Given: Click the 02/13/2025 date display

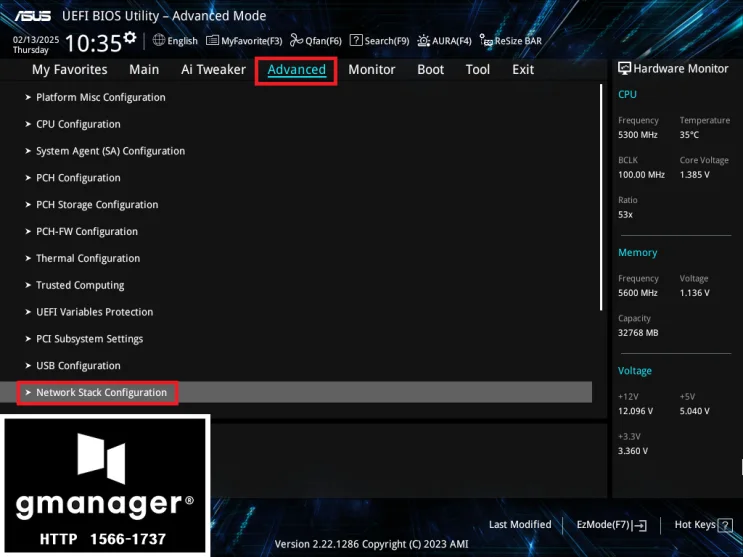Looking at the screenshot, I should coord(36,39).
